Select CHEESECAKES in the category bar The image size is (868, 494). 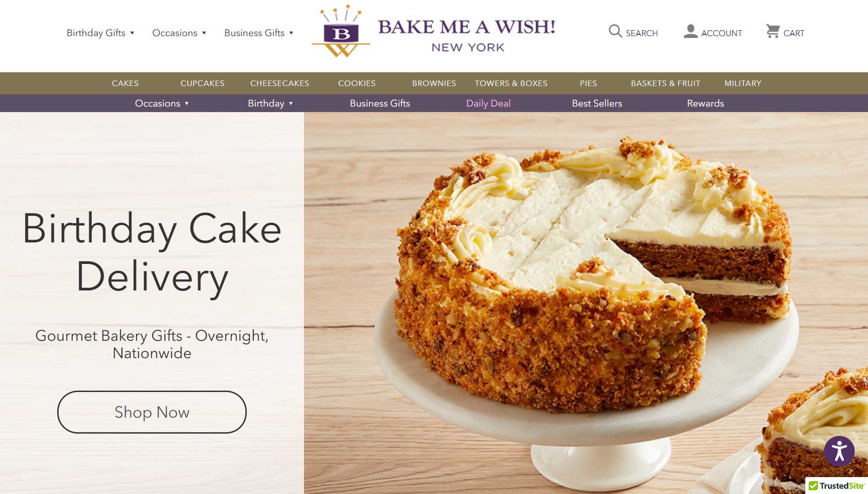(279, 83)
